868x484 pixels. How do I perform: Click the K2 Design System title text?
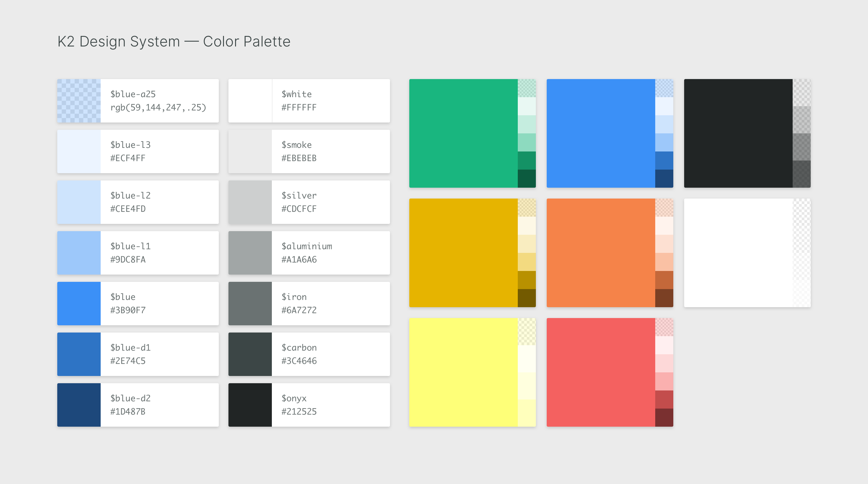click(174, 41)
